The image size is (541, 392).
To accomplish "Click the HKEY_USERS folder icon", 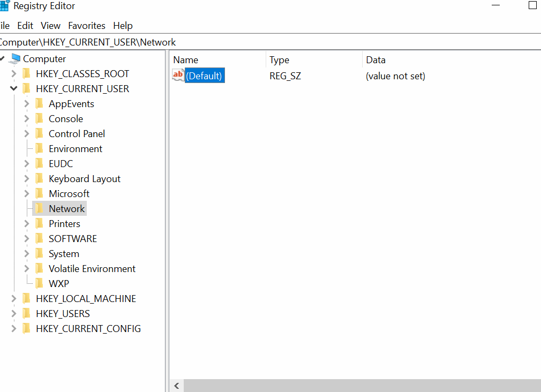I will pos(26,313).
